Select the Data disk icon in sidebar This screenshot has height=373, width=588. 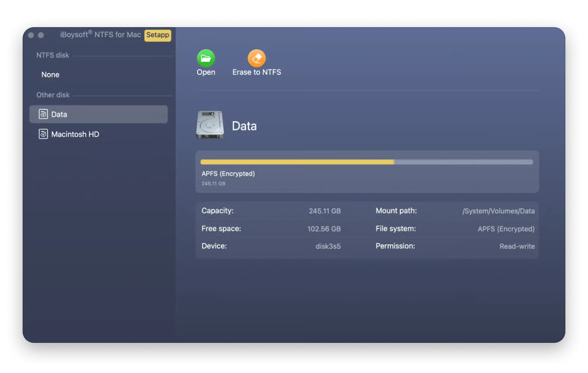(x=43, y=114)
